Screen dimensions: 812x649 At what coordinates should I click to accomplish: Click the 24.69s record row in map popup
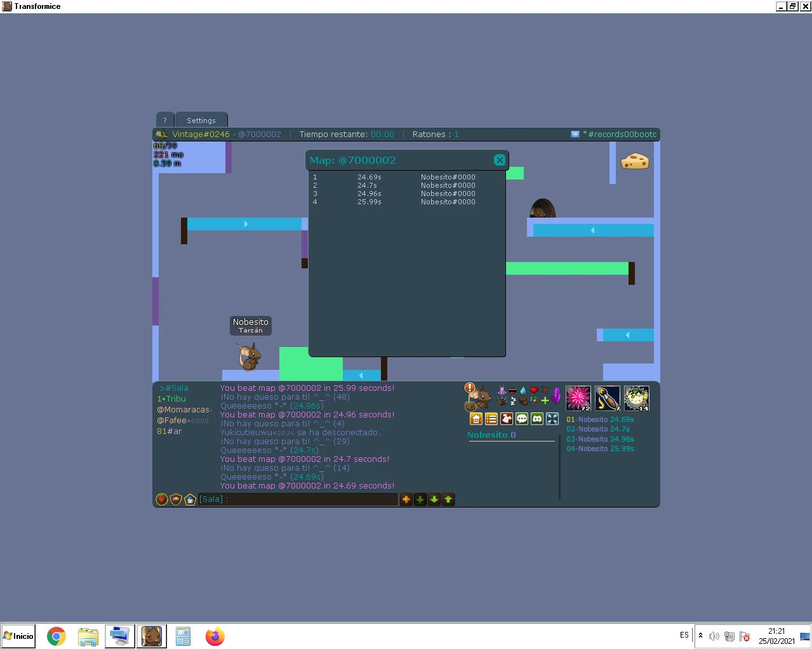[394, 178]
